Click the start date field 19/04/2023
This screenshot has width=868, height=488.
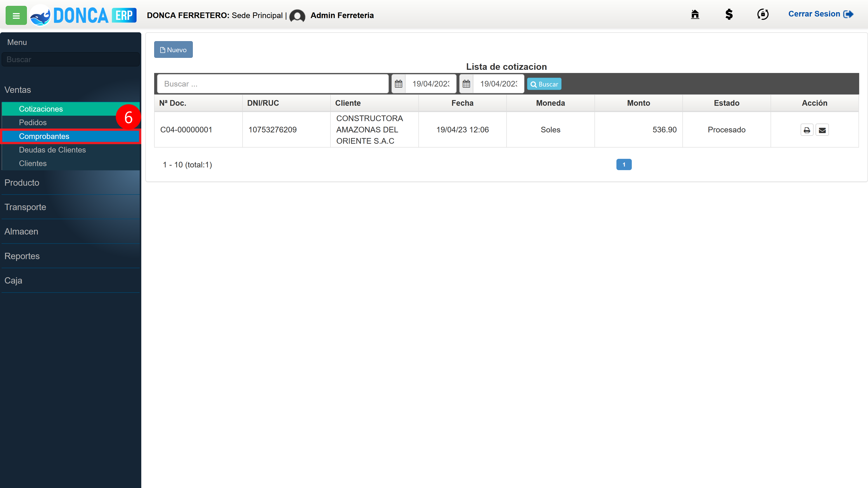tap(431, 84)
